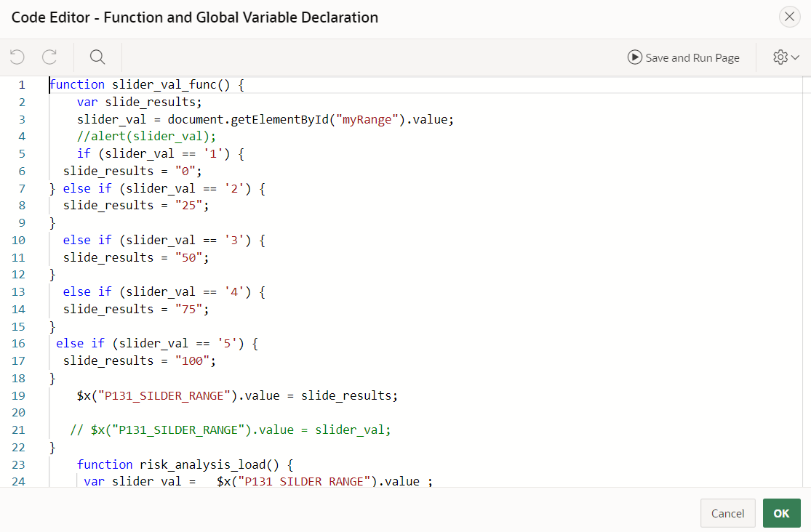Close the Code Editor dialog
This screenshot has height=532, width=811.
pos(789,17)
